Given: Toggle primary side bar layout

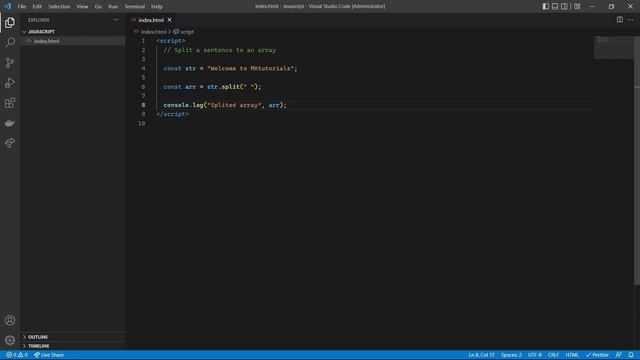Looking at the screenshot, I should pos(545,6).
